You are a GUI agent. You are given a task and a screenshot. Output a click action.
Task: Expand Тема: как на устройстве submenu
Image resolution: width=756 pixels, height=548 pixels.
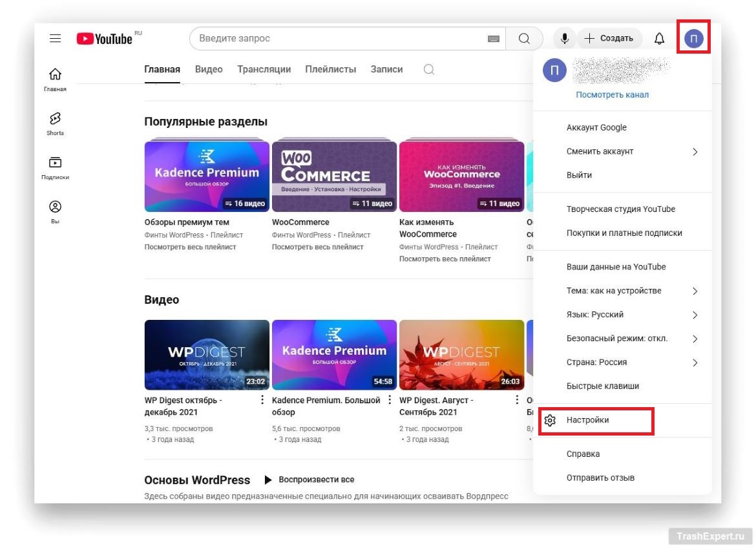[695, 291]
